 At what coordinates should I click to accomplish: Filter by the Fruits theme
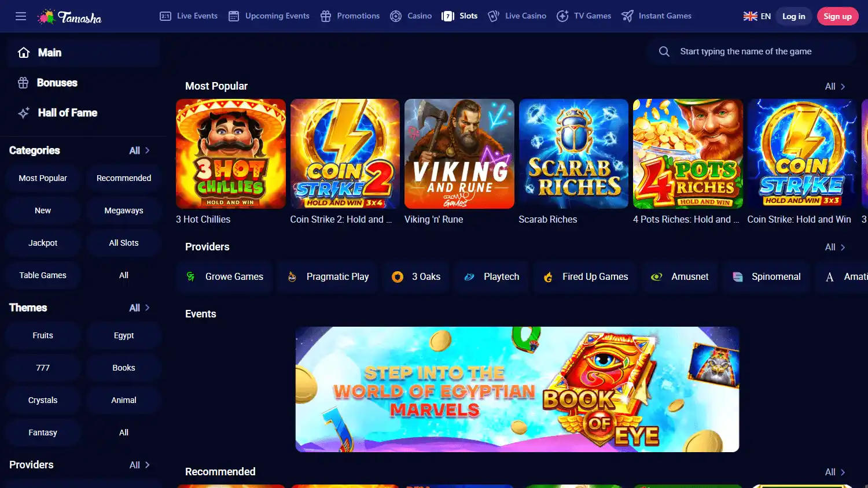[43, 335]
